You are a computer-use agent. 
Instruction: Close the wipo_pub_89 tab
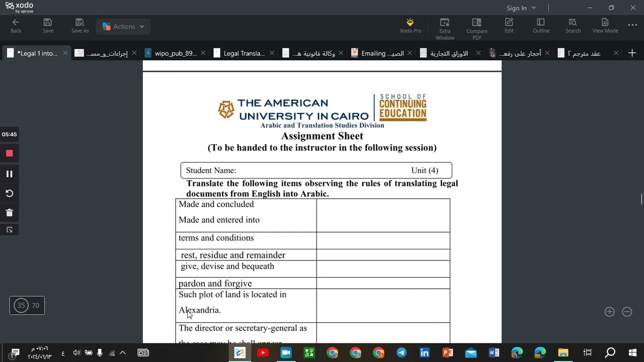click(203, 53)
